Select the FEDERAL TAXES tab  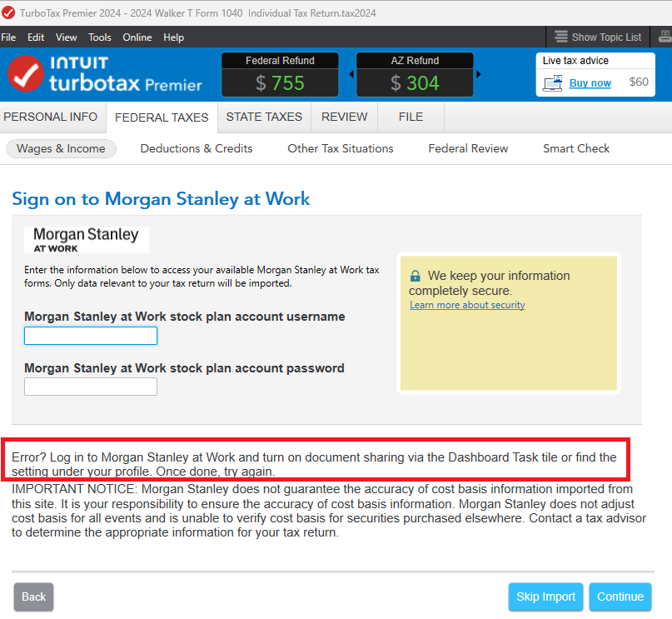[x=162, y=117]
